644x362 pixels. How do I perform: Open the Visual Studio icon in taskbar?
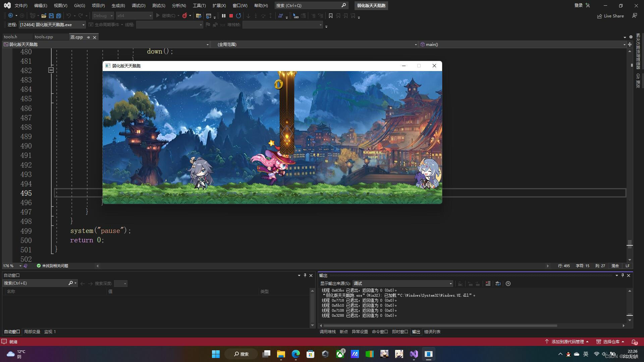(x=414, y=354)
